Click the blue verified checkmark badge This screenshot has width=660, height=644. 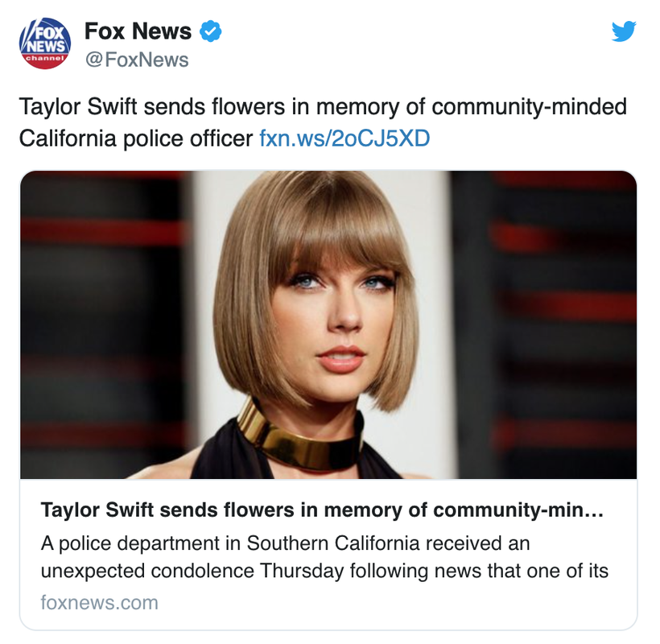click(x=210, y=31)
